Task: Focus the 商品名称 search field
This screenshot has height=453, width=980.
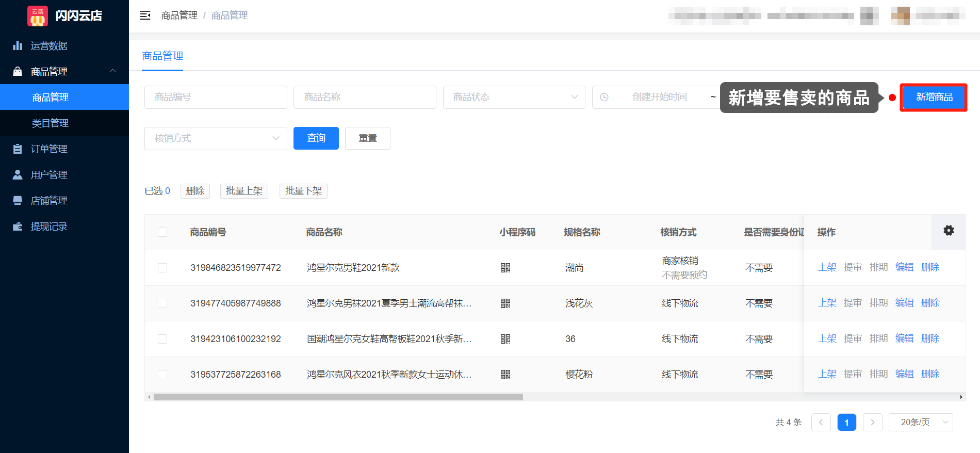Action: (x=365, y=97)
